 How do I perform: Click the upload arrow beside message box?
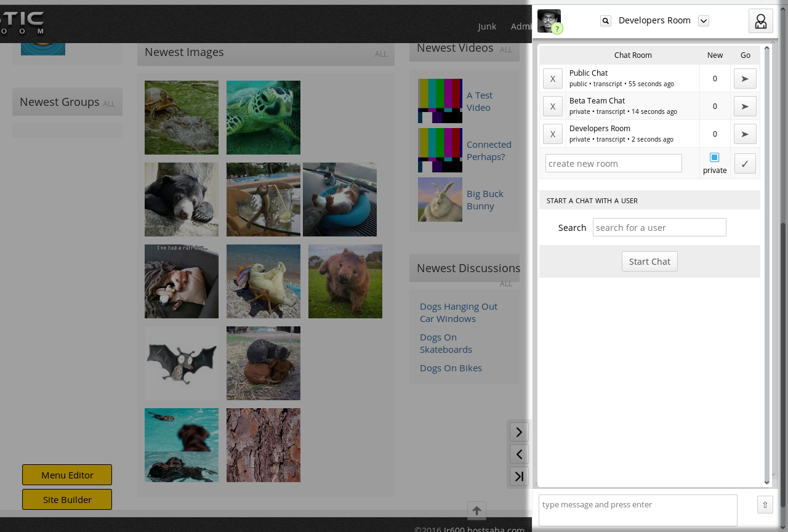coord(765,505)
